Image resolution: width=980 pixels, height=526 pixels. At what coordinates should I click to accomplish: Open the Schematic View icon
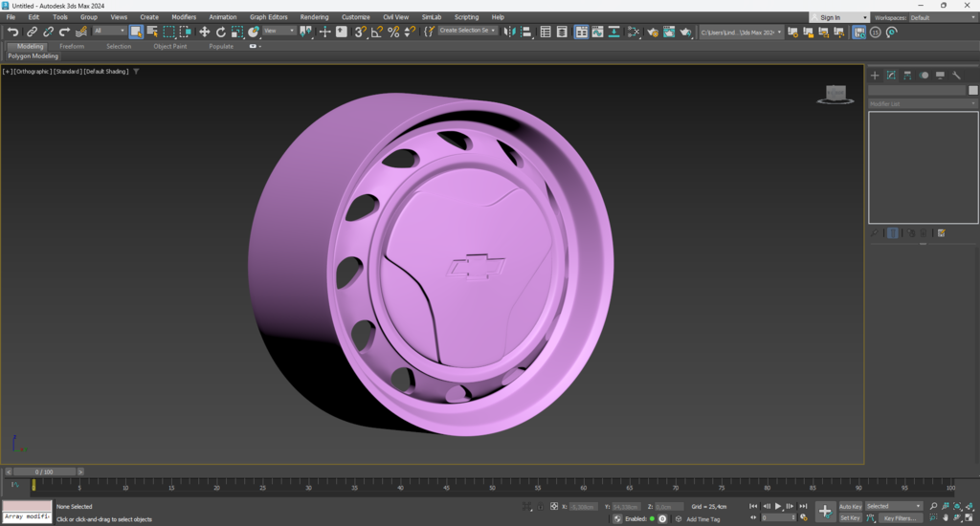point(614,32)
